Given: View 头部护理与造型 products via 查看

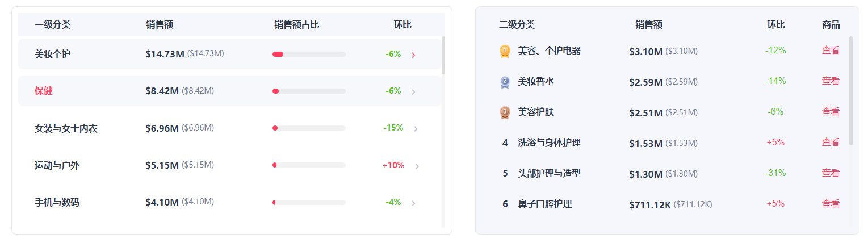Looking at the screenshot, I should click(x=830, y=173).
